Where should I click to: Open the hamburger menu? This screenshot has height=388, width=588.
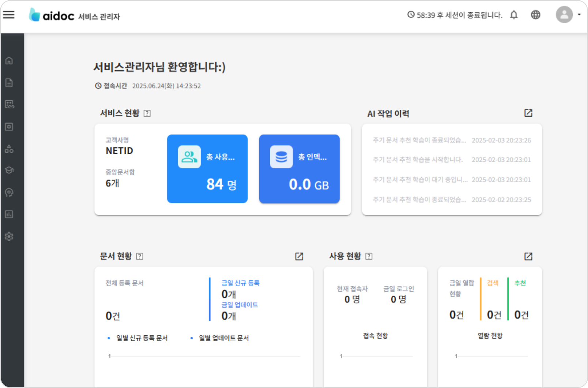click(9, 15)
